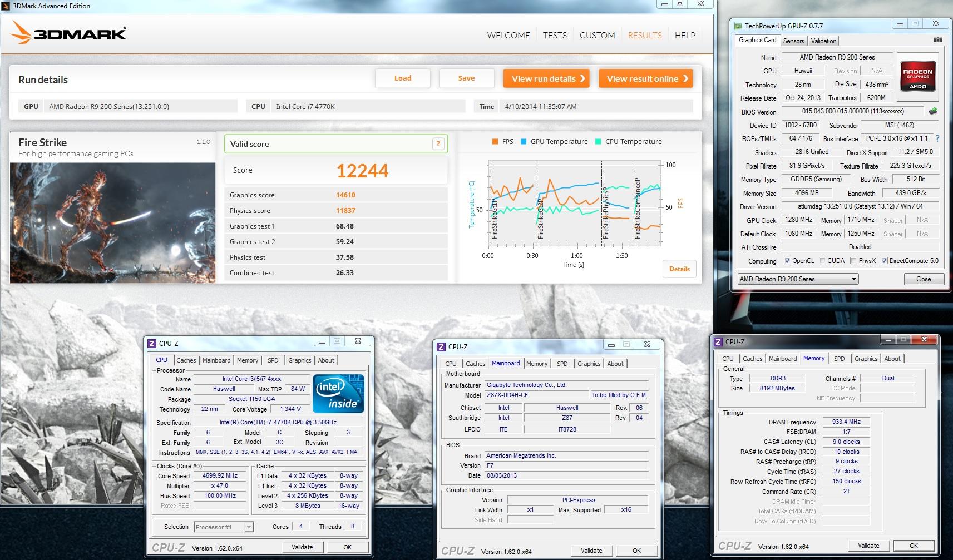Screen dimensions: 953x560
Task: Click the Memory Size 4096 MB field
Action: pos(806,193)
